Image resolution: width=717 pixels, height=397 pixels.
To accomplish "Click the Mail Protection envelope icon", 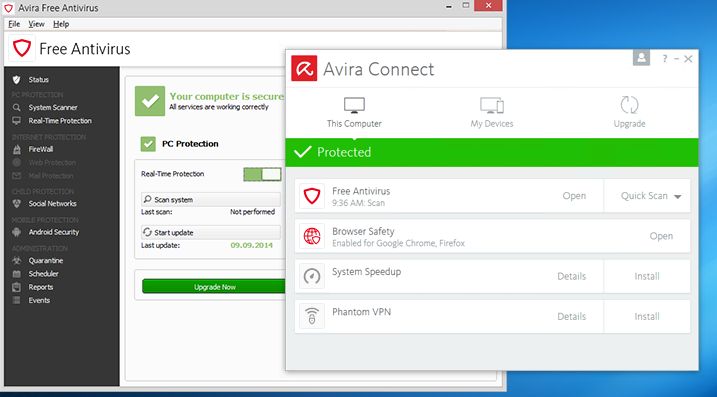I will pyautogui.click(x=16, y=176).
